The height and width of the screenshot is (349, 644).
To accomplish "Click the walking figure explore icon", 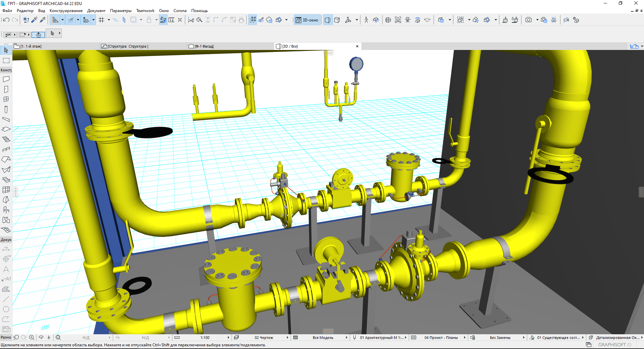I will 366,20.
